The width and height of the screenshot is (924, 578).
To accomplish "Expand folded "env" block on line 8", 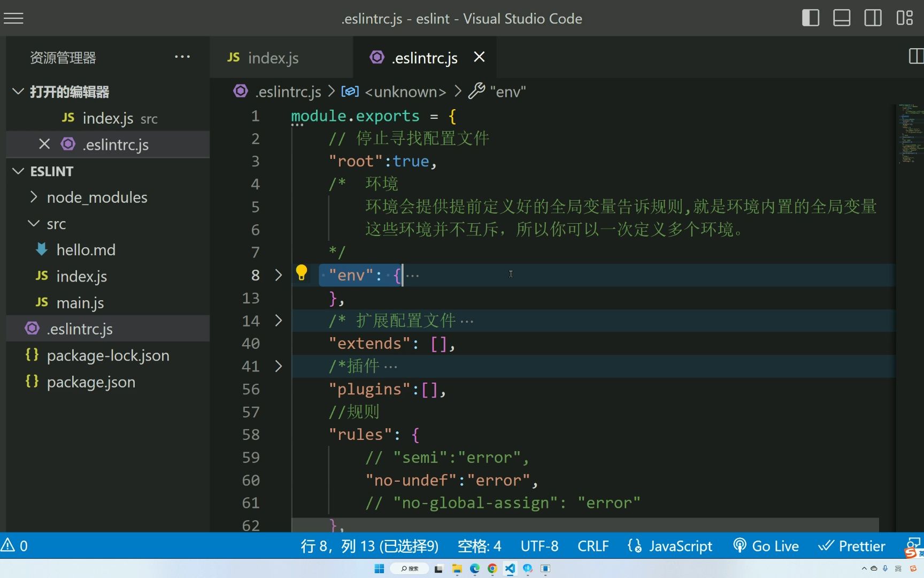I will (278, 275).
